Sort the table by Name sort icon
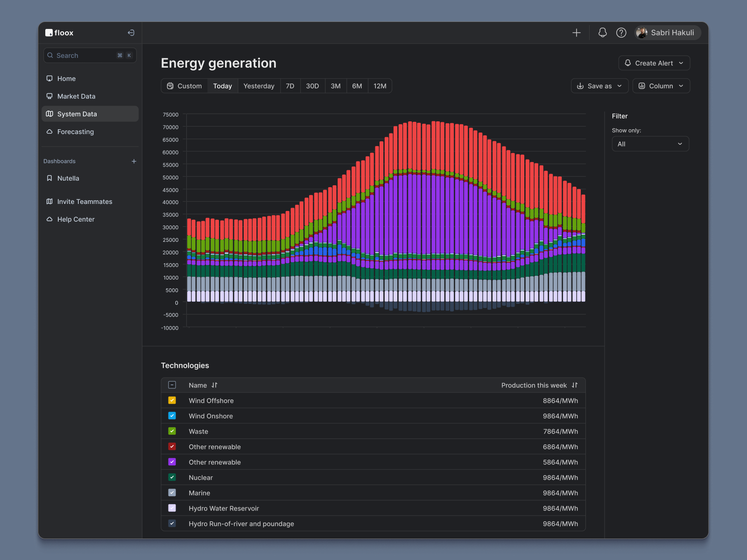The width and height of the screenshot is (747, 560). coord(215,385)
